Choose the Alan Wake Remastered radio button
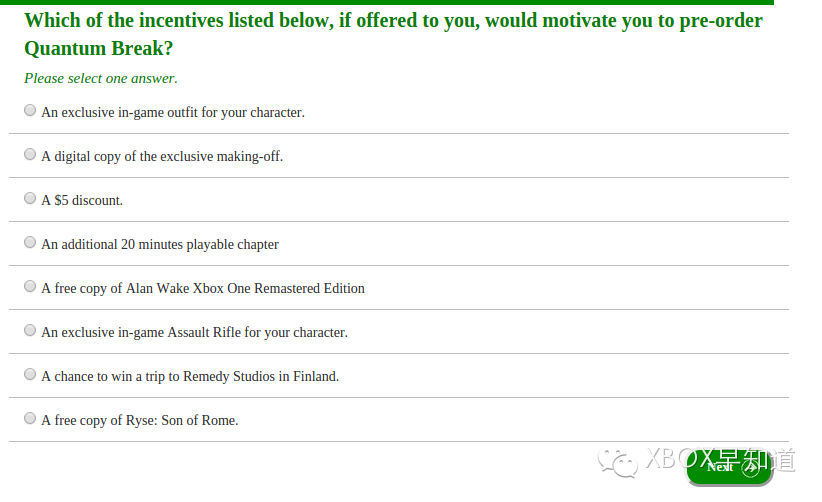Viewport: 822px width, 502px height. pos(30,286)
